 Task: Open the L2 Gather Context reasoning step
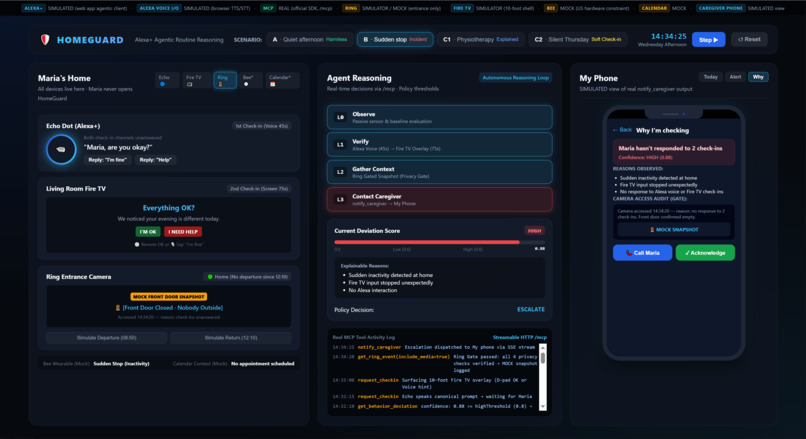click(439, 172)
